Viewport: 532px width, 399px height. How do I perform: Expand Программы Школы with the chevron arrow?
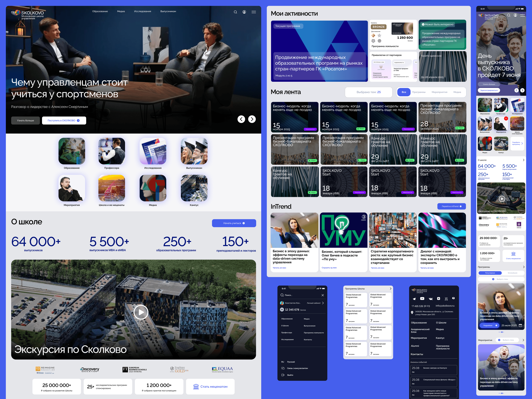[x=390, y=289]
